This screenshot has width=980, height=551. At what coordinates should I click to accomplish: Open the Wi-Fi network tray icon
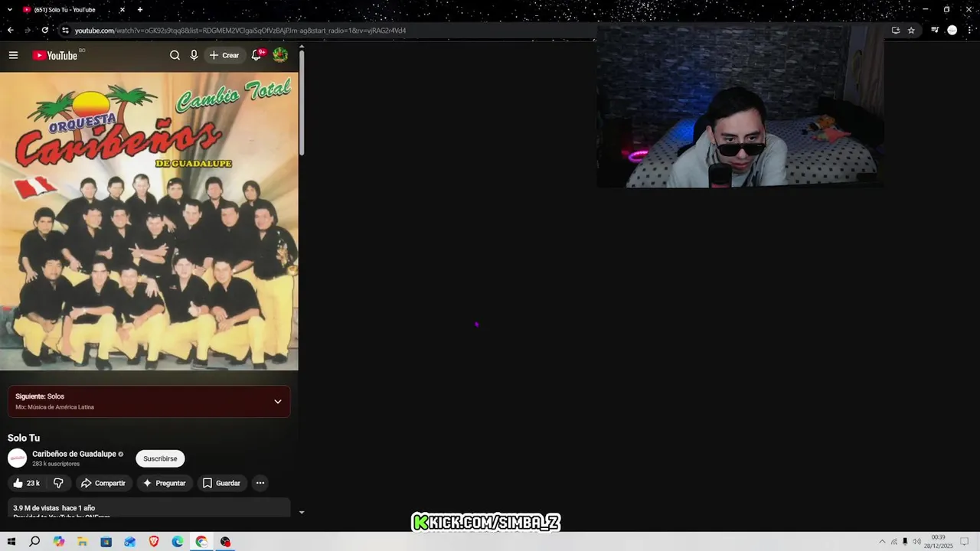pyautogui.click(x=893, y=542)
